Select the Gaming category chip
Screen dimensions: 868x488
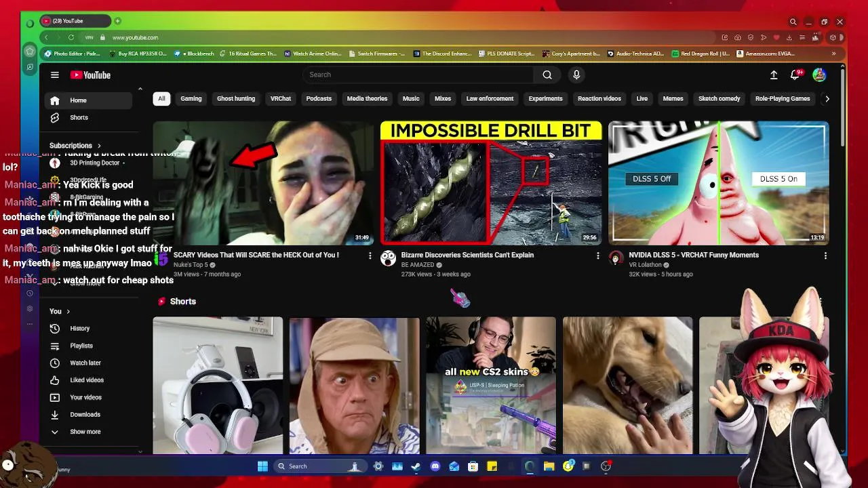[191, 99]
